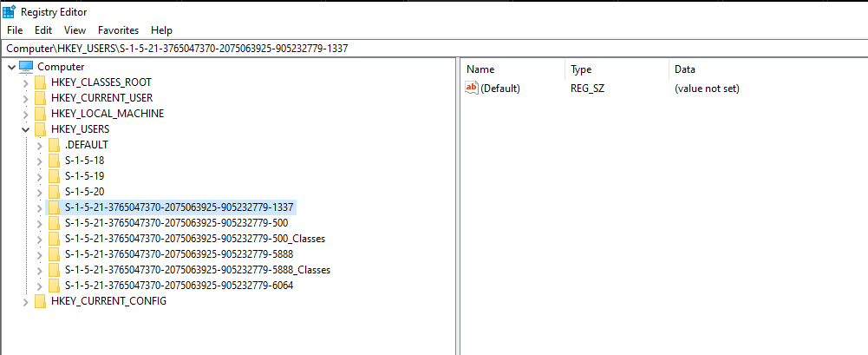Click the registry path address bar

434,49
